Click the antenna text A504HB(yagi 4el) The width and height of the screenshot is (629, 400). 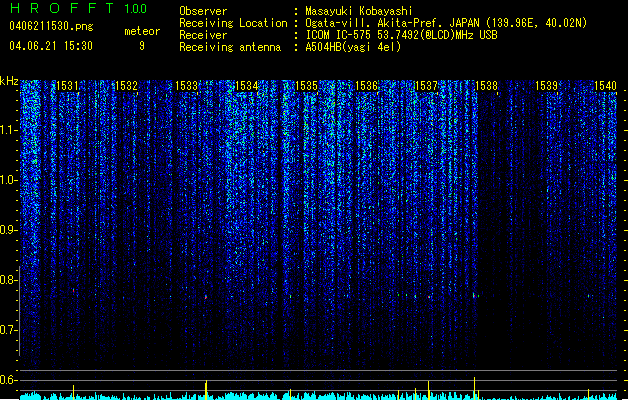coord(353,47)
